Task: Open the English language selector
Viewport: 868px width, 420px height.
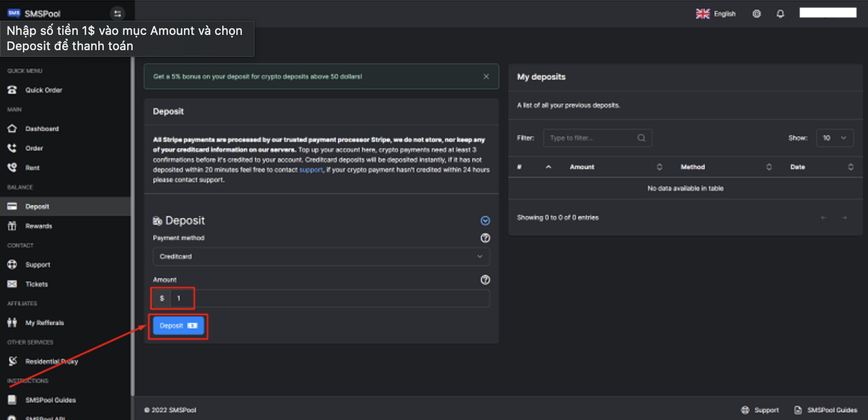Action: pos(716,14)
